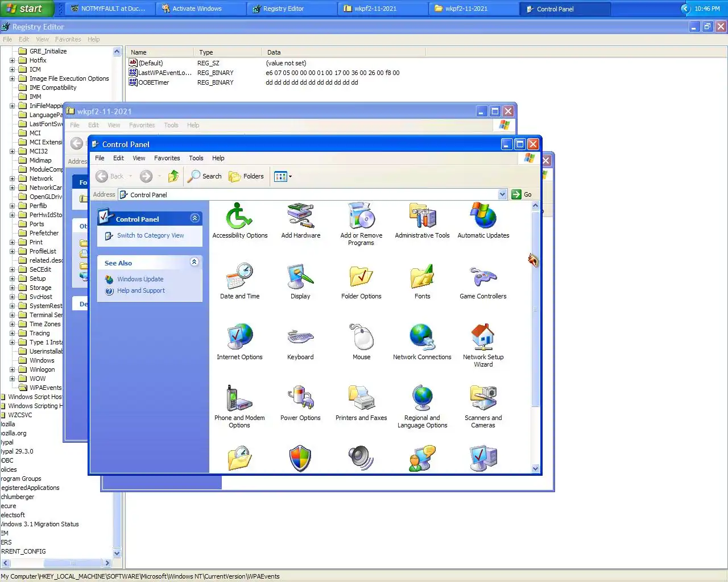The width and height of the screenshot is (728, 582).
Task: Click Help and Support link
Action: pos(140,290)
